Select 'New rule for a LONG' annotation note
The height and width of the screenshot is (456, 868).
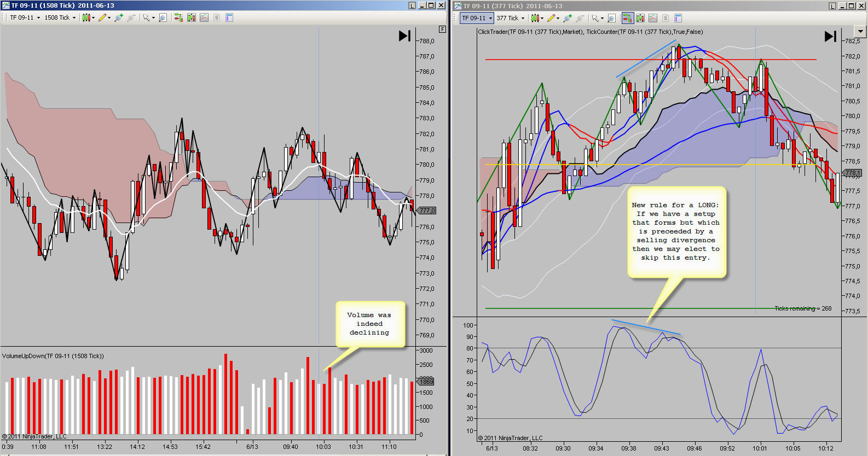(676, 231)
